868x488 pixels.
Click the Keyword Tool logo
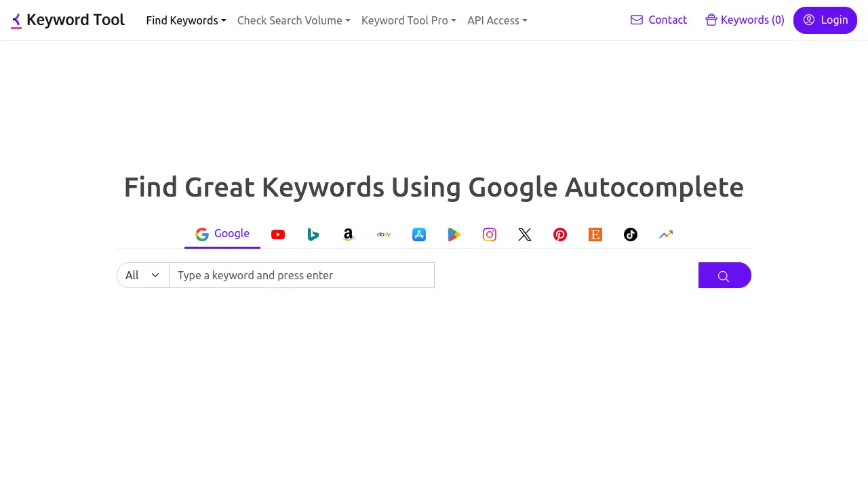(68, 20)
